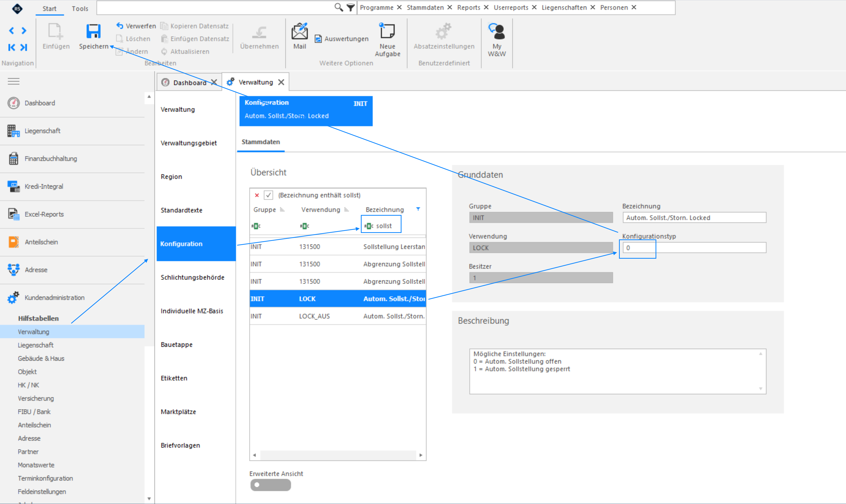Select the LOCK_AUS table row

pyautogui.click(x=338, y=316)
